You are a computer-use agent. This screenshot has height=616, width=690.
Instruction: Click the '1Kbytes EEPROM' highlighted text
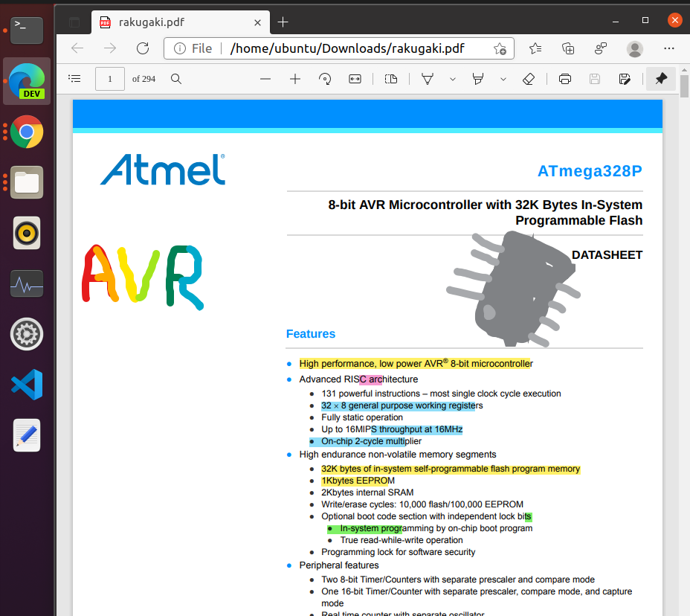point(358,481)
